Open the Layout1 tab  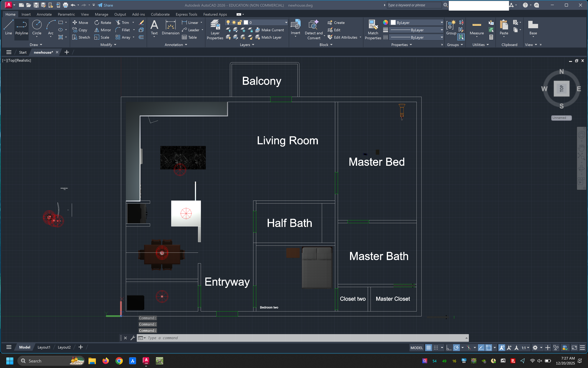point(44,347)
